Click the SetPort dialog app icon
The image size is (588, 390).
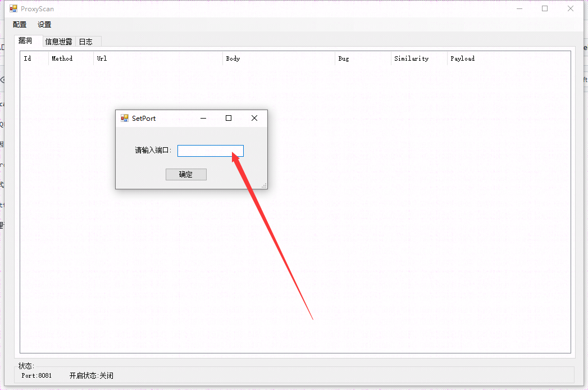click(125, 118)
